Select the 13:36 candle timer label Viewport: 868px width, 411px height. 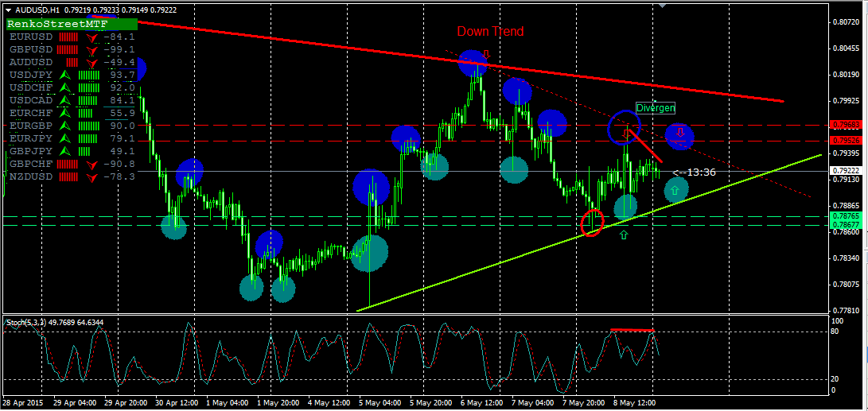click(x=694, y=172)
